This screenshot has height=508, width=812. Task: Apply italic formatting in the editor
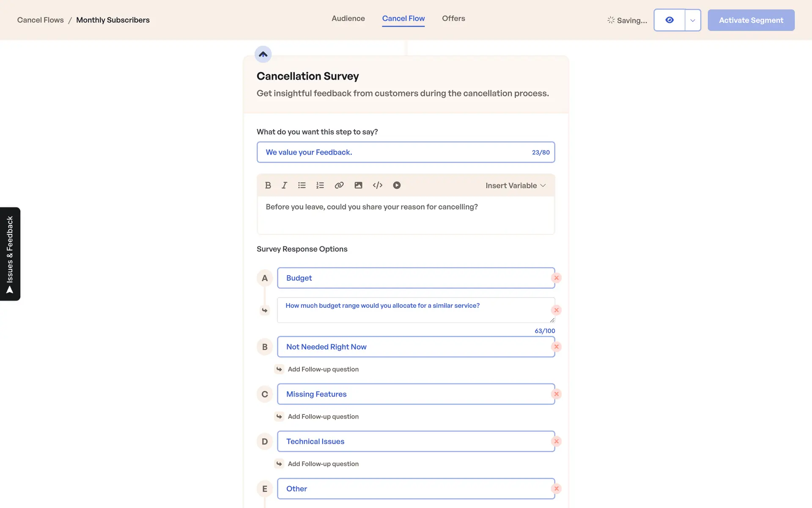point(284,185)
